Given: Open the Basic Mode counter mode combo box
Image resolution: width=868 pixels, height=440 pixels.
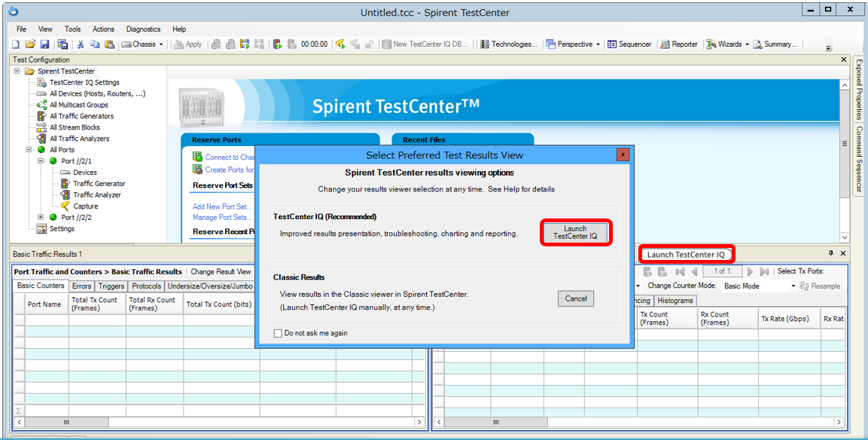Looking at the screenshot, I should pyautogui.click(x=760, y=286).
